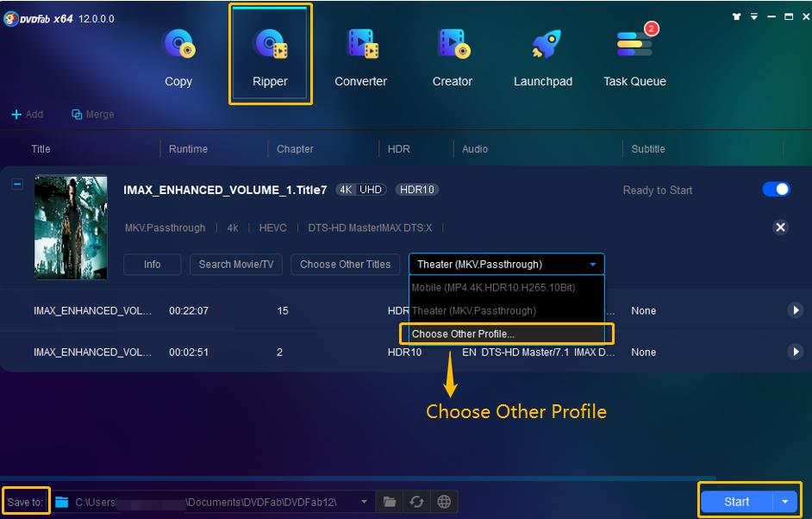The width and height of the screenshot is (812, 519).
Task: Click the Merge button
Action: (x=93, y=114)
